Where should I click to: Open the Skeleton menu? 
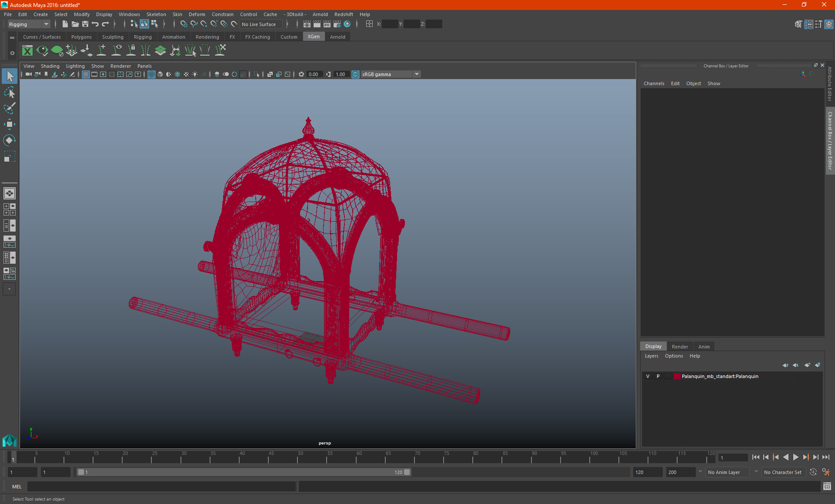point(156,14)
